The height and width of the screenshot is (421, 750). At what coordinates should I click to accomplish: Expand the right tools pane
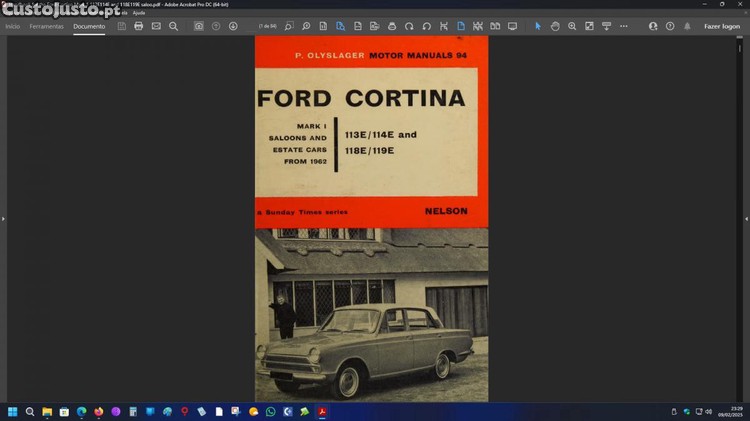pos(746,218)
